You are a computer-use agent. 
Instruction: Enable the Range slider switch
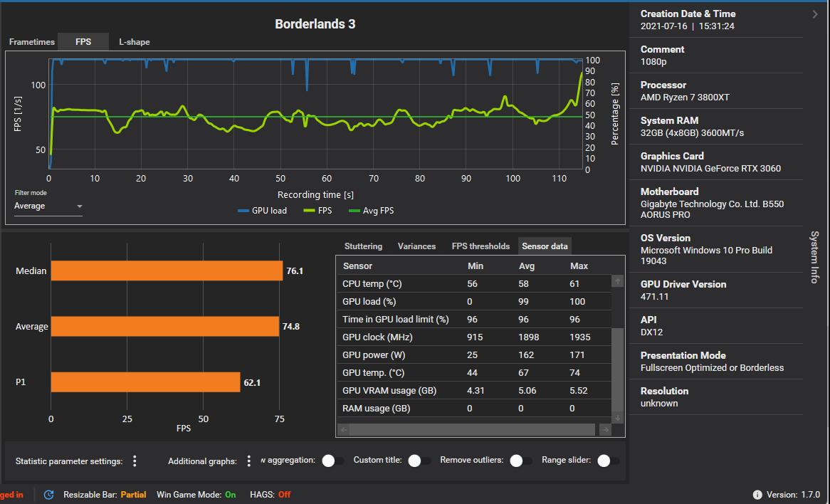point(608,461)
